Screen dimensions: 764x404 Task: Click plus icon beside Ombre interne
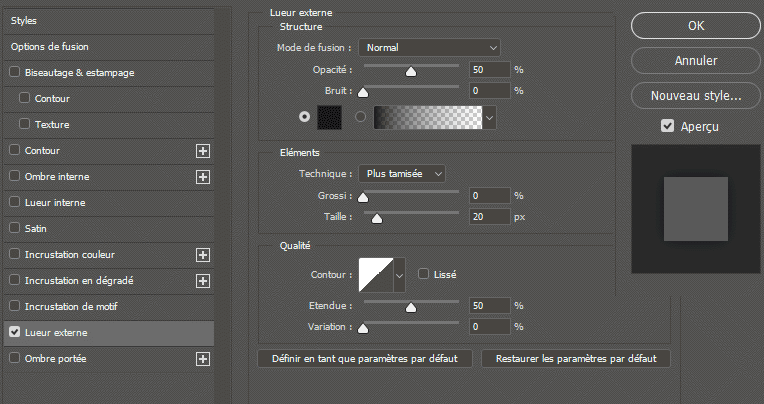[203, 177]
